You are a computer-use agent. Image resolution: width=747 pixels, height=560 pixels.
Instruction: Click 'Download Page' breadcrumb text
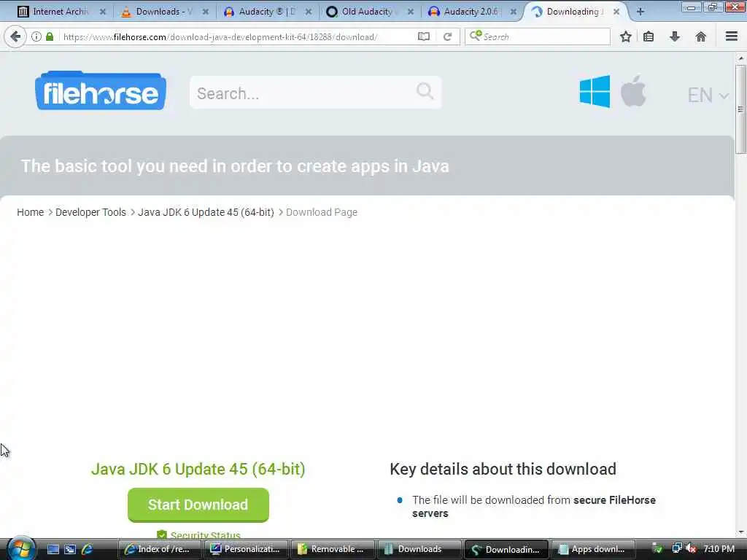(x=322, y=212)
